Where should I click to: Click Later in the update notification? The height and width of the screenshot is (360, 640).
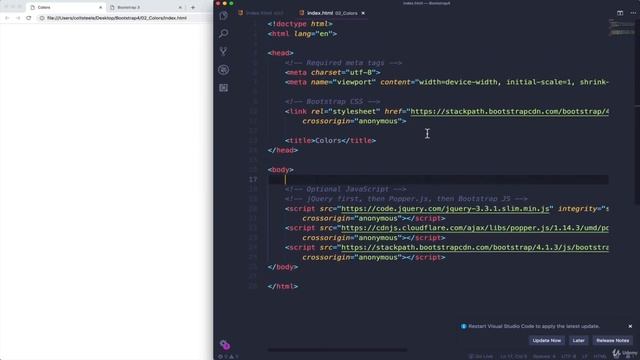point(578,340)
